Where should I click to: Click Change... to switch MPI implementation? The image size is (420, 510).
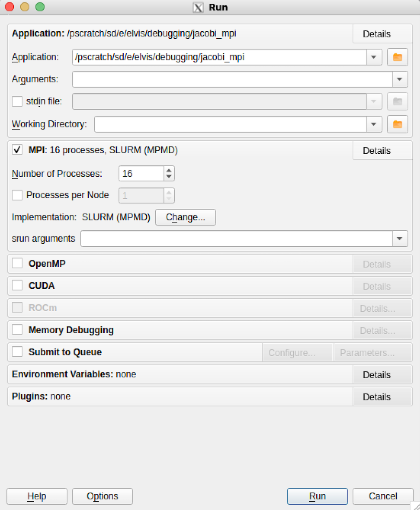coord(185,217)
